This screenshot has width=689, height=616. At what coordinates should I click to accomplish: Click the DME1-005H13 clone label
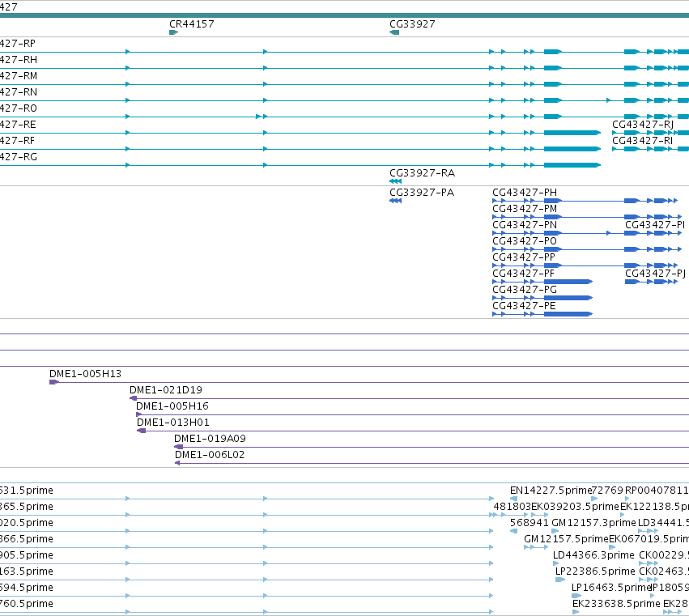point(85,373)
